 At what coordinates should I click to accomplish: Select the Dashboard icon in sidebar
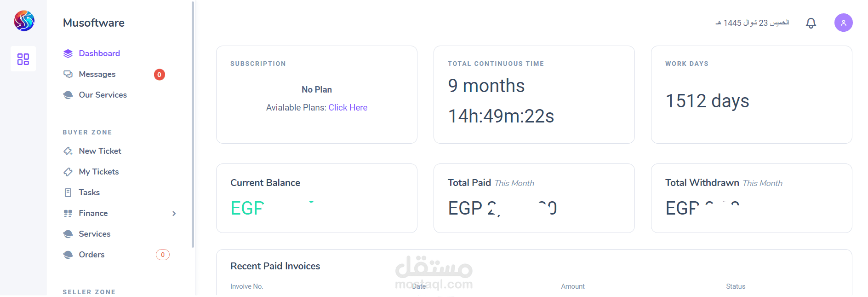(68, 53)
